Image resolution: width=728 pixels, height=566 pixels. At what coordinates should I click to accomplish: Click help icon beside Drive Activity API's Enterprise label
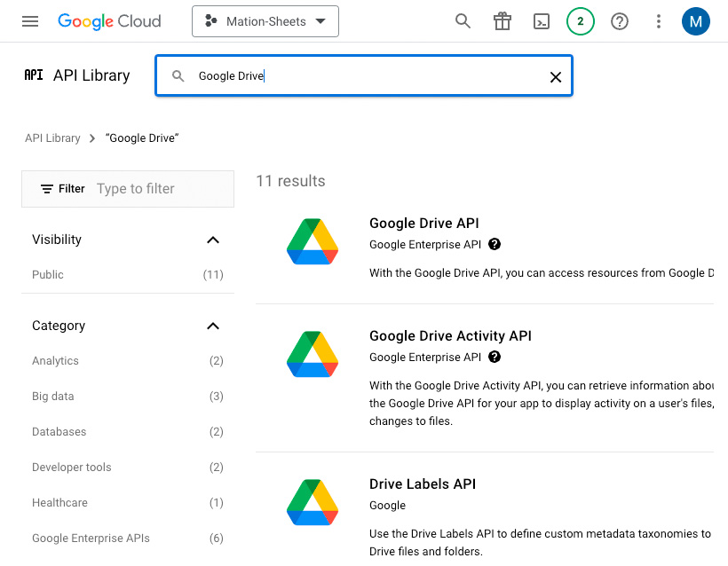point(495,357)
